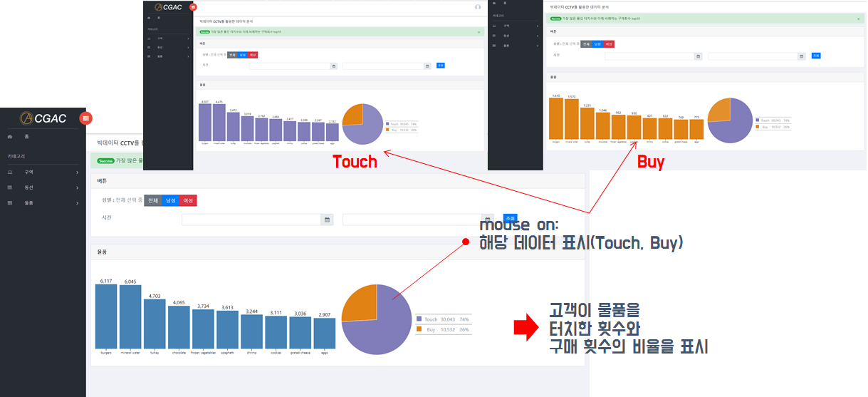Focus start time field in the Touch view
The height and width of the screenshot is (397, 868).
tap(289, 66)
